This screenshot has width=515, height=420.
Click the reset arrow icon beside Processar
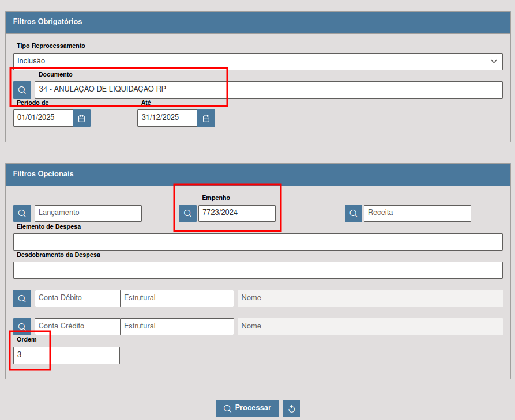click(x=291, y=408)
